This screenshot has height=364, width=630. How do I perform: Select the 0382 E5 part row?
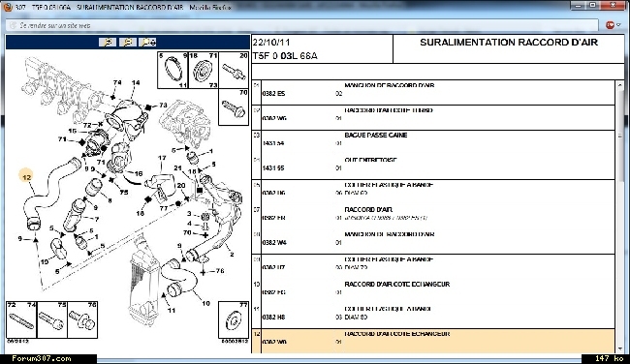coord(433,93)
